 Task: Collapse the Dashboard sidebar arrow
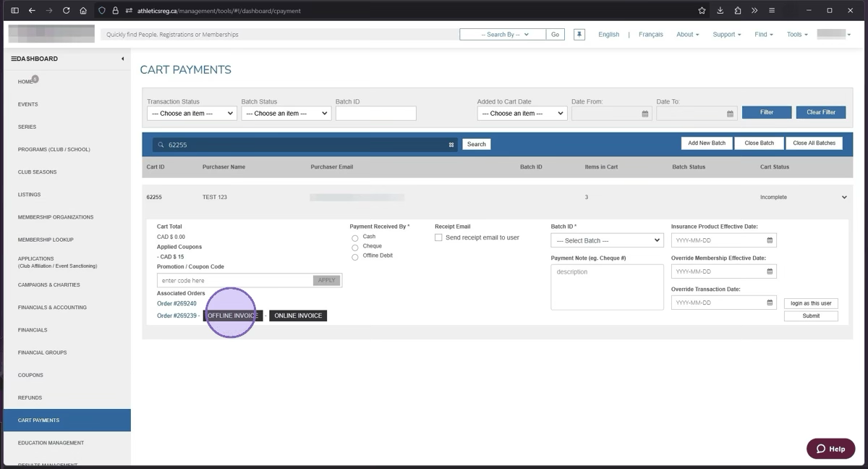[x=122, y=59]
